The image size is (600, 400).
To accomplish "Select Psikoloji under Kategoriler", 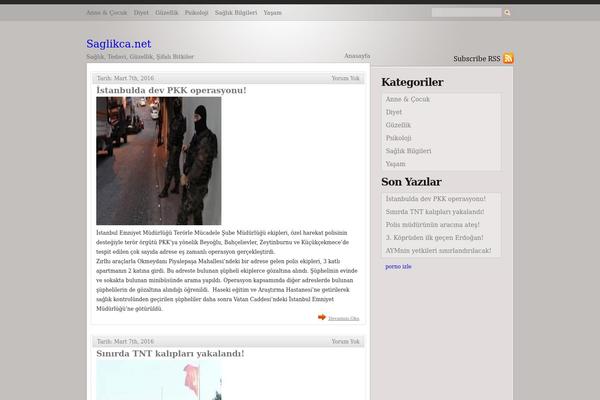I will point(398,138).
